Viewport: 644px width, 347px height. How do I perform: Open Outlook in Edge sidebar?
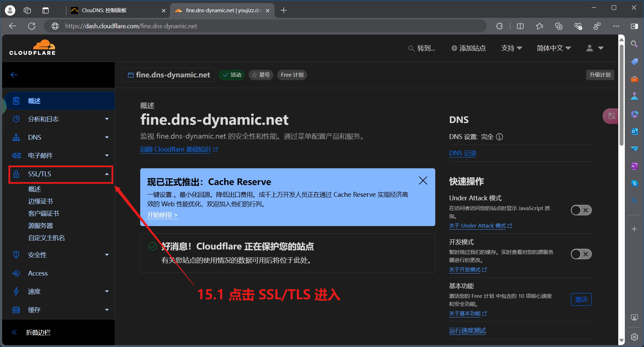coord(634,131)
